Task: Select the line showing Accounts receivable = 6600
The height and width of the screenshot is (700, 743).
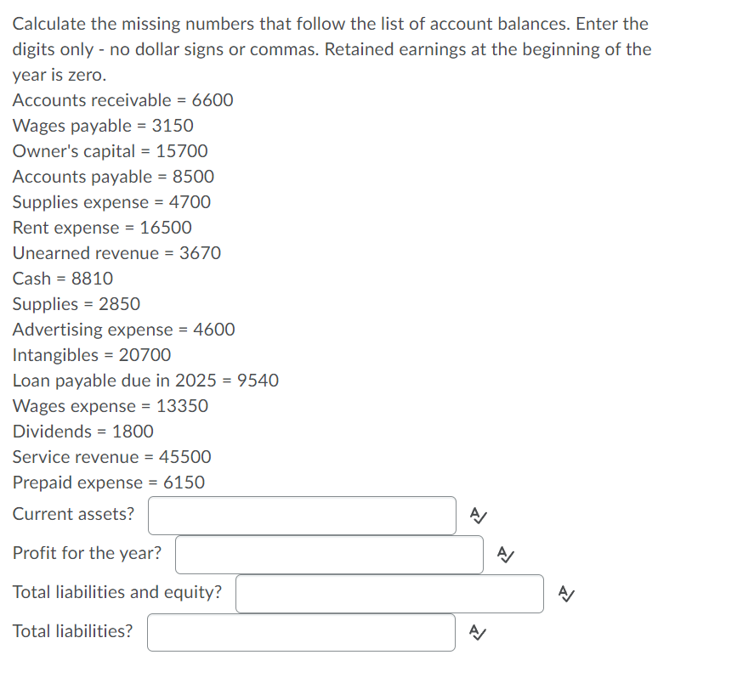Action: pos(122,99)
